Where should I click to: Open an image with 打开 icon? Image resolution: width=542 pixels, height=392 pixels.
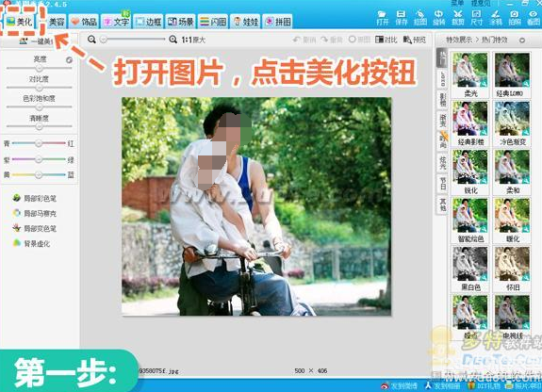pyautogui.click(x=383, y=18)
